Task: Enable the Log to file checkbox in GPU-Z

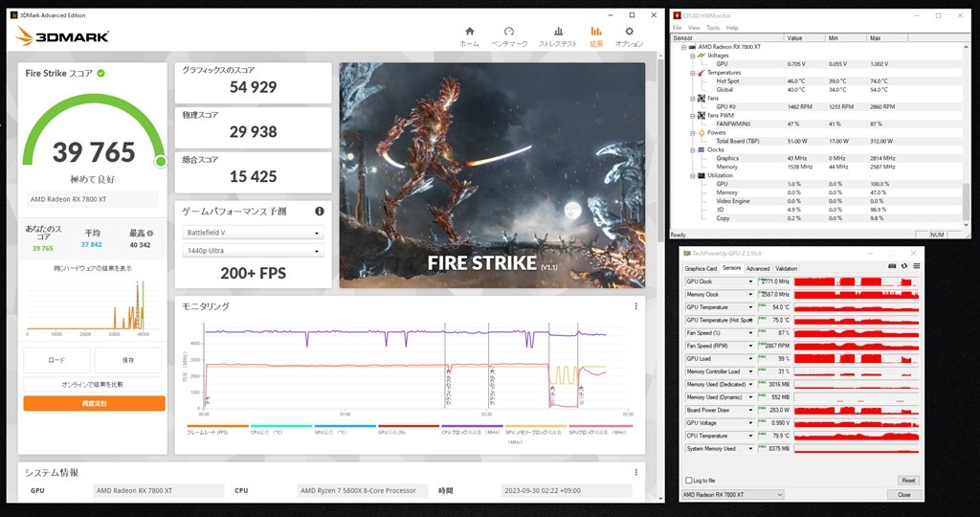Action: [689, 480]
